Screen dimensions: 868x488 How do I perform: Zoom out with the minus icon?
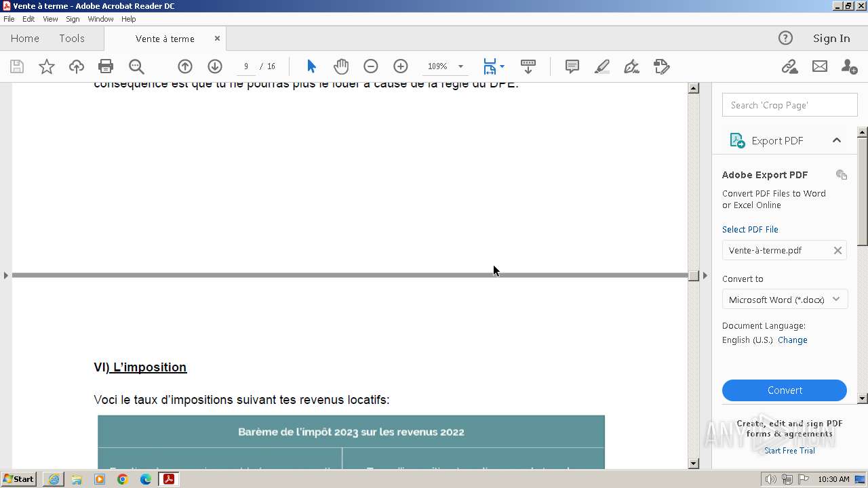coord(370,66)
